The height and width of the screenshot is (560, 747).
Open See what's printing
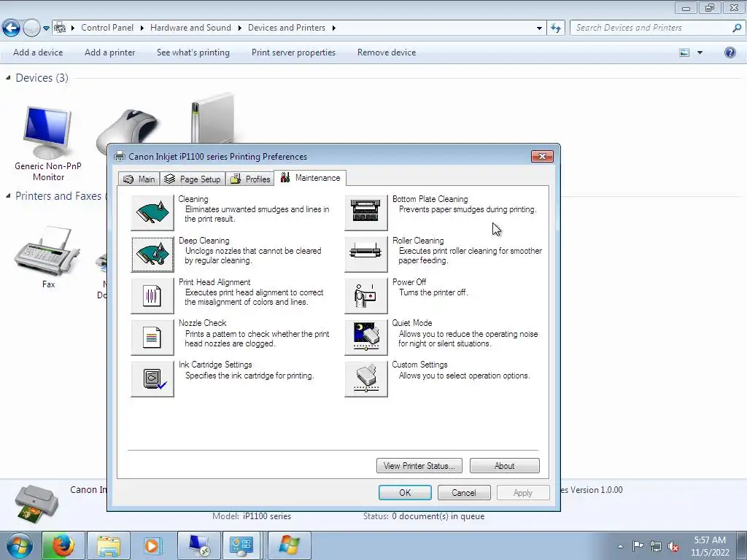point(193,52)
